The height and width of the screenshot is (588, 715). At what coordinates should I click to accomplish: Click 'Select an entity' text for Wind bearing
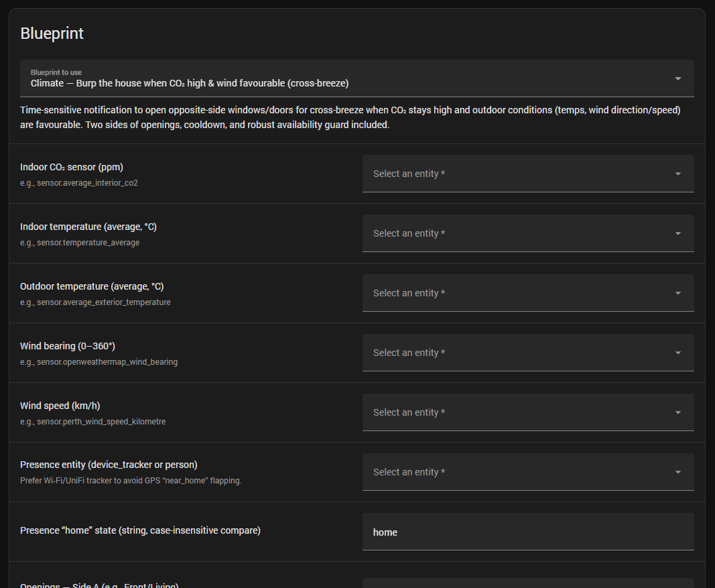coord(409,353)
